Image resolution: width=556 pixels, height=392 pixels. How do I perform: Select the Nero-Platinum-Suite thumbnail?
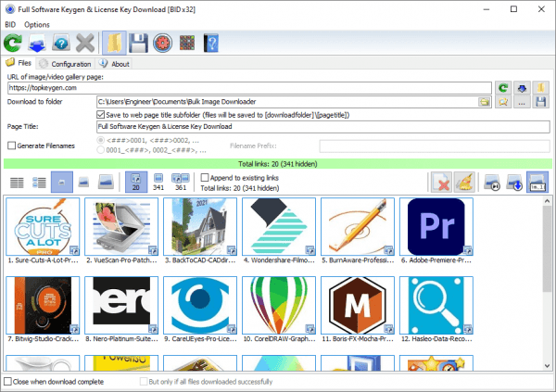(x=121, y=306)
